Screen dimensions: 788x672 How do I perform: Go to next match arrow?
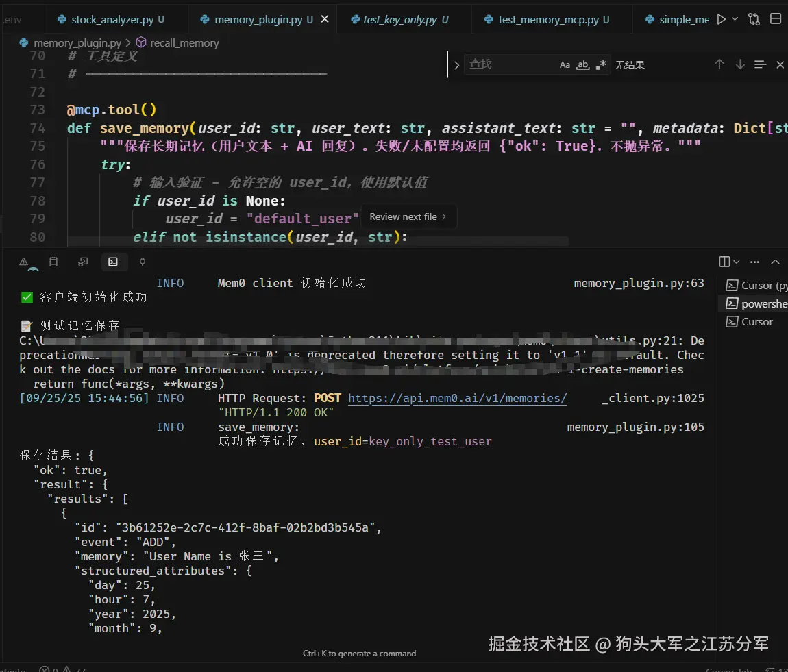pos(740,64)
